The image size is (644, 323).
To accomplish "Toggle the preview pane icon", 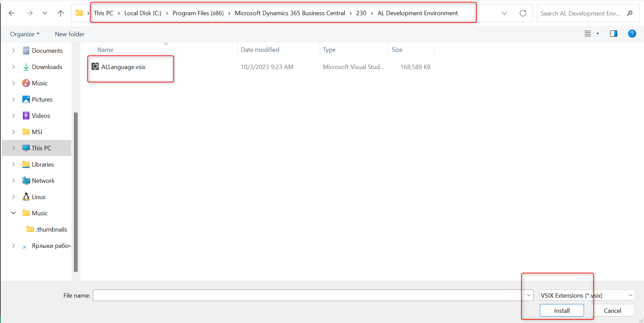I will pos(613,34).
